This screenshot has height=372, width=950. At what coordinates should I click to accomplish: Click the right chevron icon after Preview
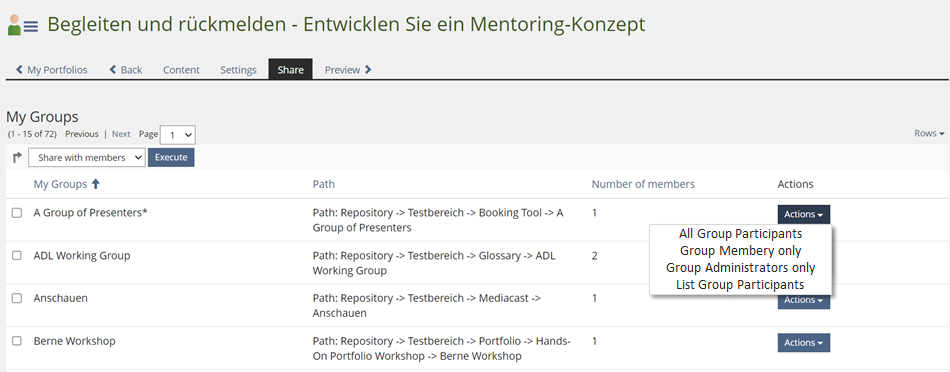(x=368, y=70)
